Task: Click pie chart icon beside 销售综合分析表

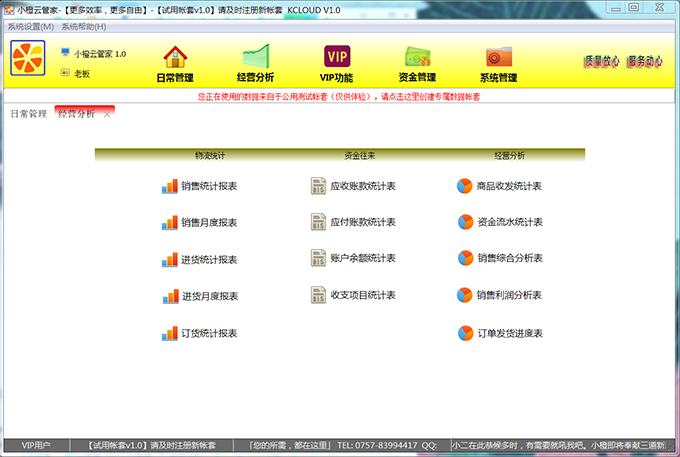Action: [x=465, y=258]
